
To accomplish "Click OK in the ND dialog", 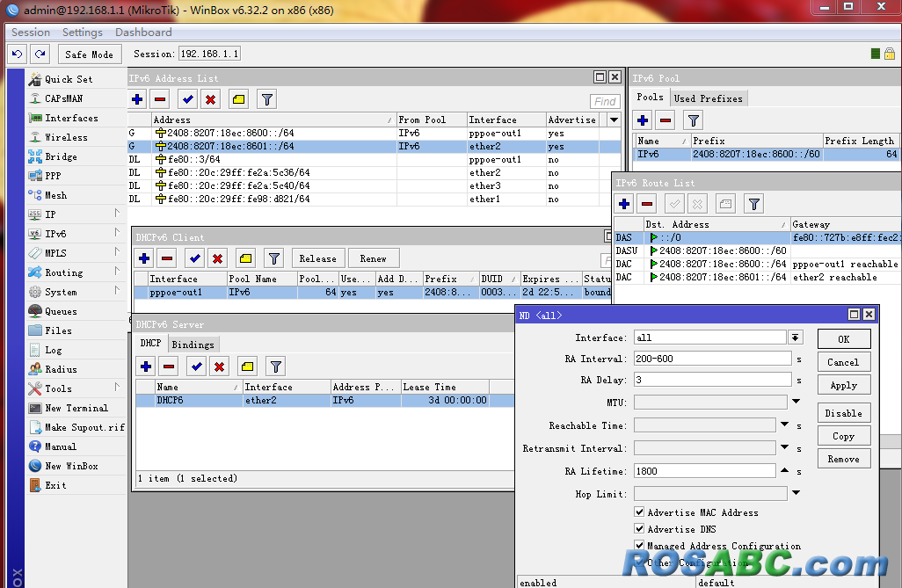I will 844,339.
